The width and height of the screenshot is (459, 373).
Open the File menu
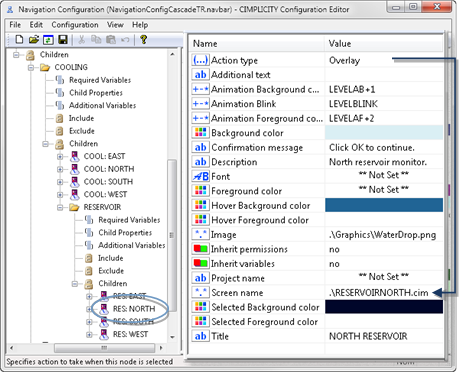[15, 25]
